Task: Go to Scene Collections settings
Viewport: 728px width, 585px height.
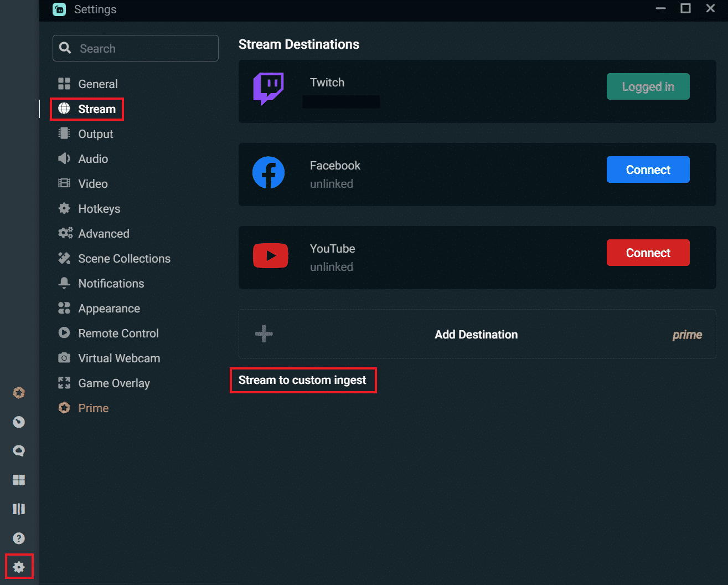Action: tap(124, 258)
